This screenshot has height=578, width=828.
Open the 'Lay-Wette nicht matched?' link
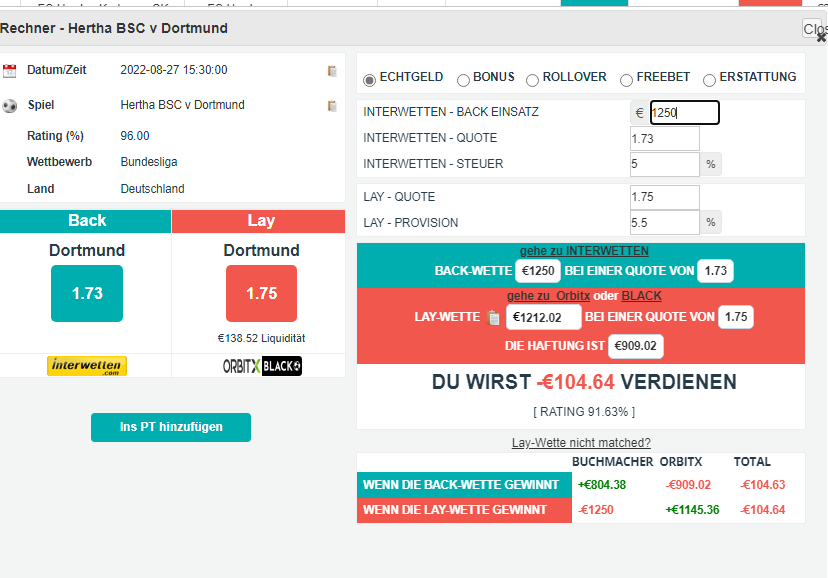click(581, 443)
